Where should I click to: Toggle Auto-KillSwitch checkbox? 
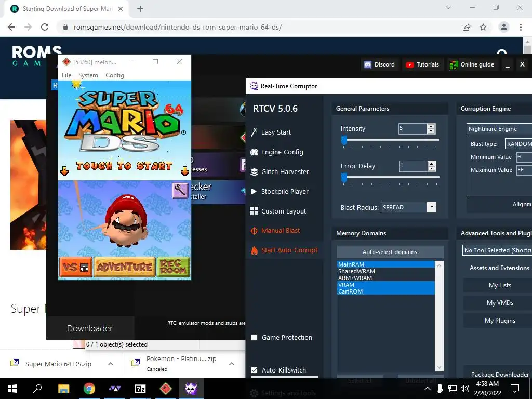click(x=254, y=370)
